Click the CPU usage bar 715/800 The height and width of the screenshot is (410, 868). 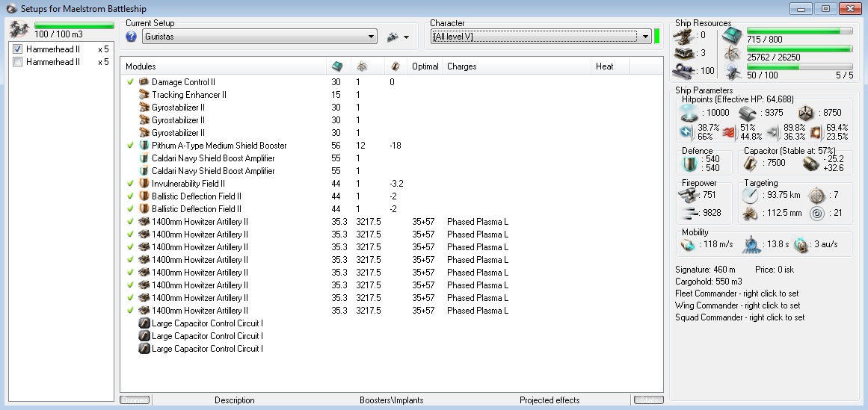(x=800, y=31)
